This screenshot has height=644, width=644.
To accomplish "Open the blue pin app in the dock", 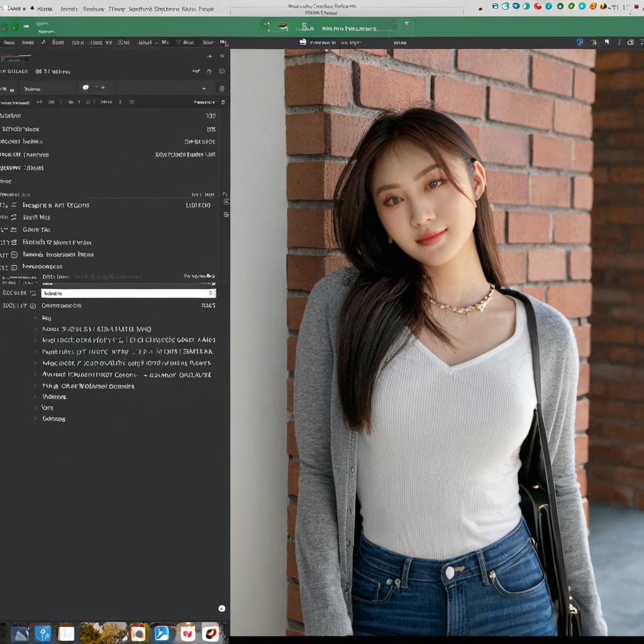I will click(43, 633).
